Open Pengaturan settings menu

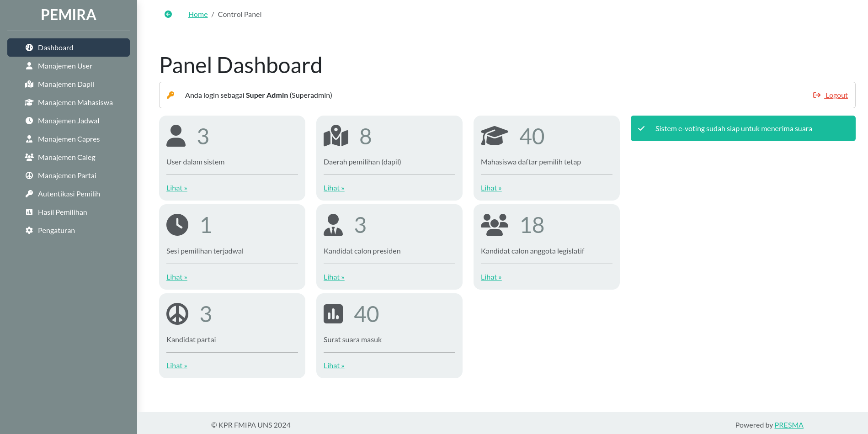56,230
